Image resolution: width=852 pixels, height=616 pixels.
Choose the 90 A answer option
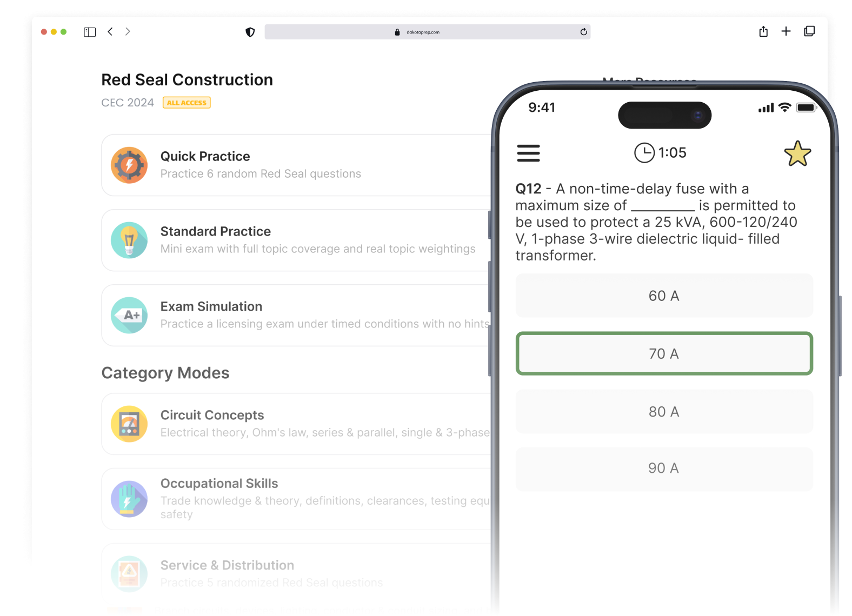tap(664, 468)
